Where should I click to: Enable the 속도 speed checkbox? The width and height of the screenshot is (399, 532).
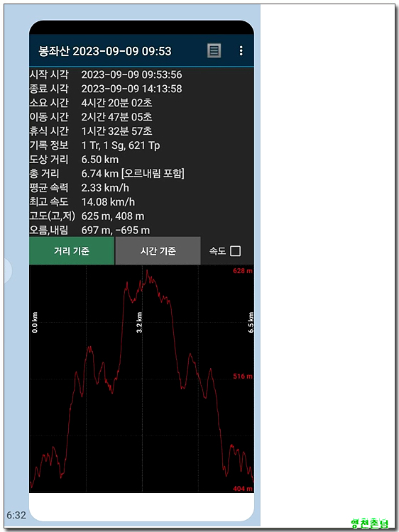pos(235,251)
